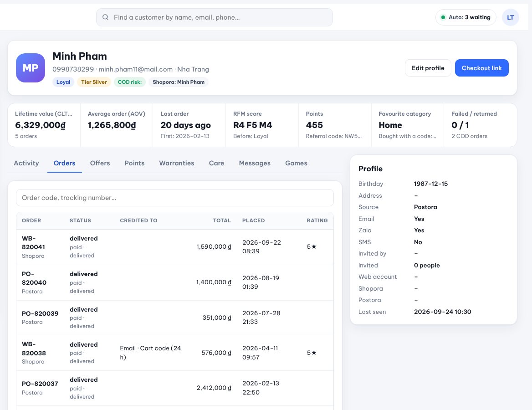Click the Email · Cart code credit cell
Image resolution: width=532 pixels, height=410 pixels.
[x=150, y=353]
